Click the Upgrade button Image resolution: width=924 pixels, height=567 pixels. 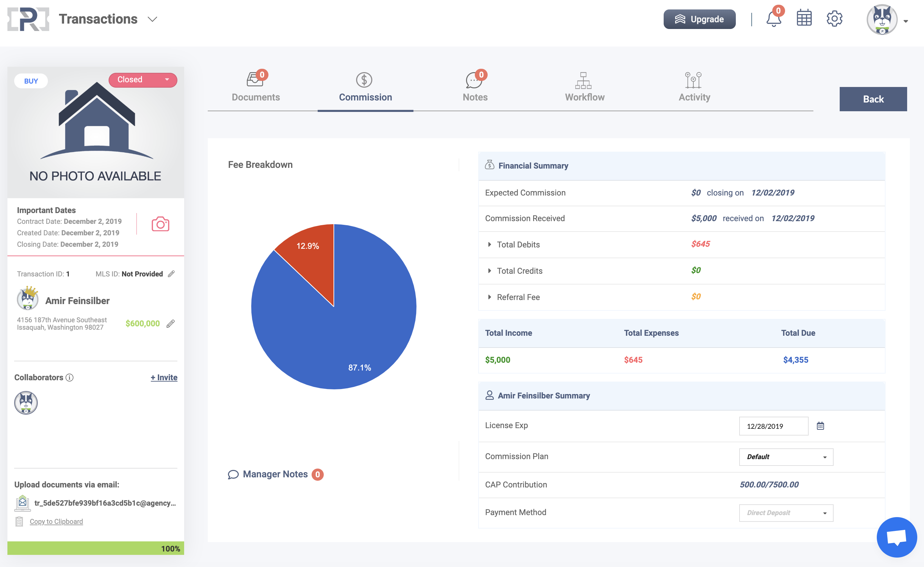[x=699, y=19]
